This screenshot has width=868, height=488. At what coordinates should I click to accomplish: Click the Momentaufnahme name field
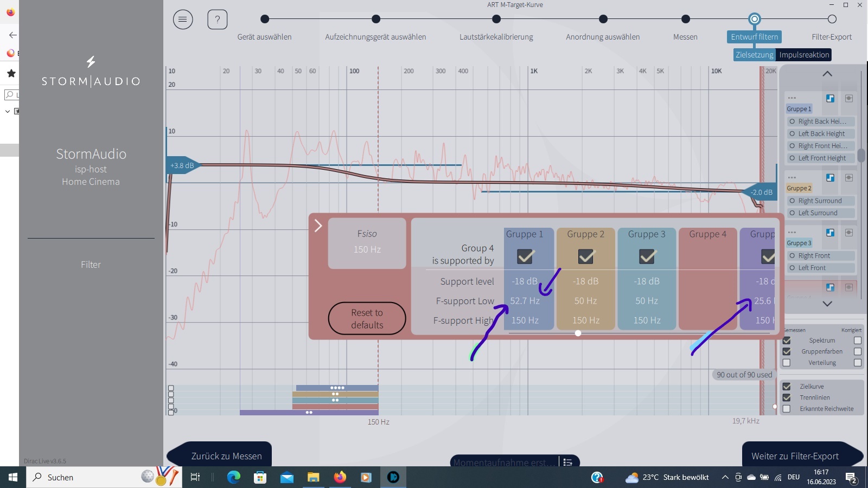click(505, 463)
